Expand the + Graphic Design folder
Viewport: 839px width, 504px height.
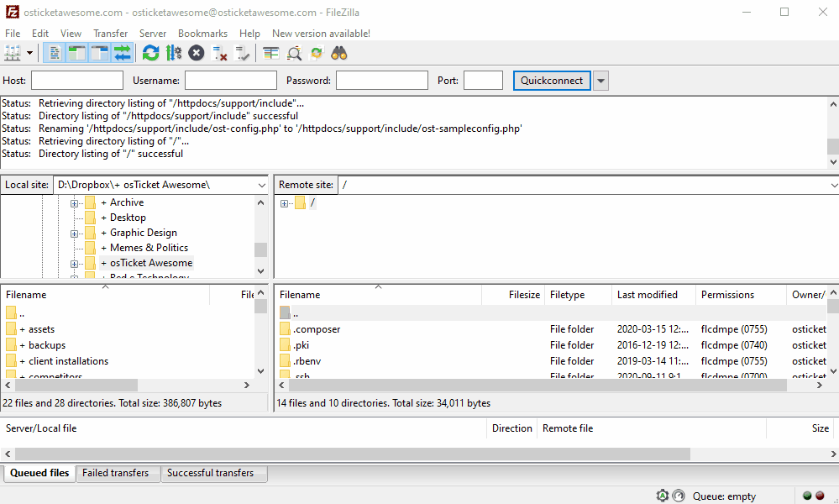pos(75,234)
